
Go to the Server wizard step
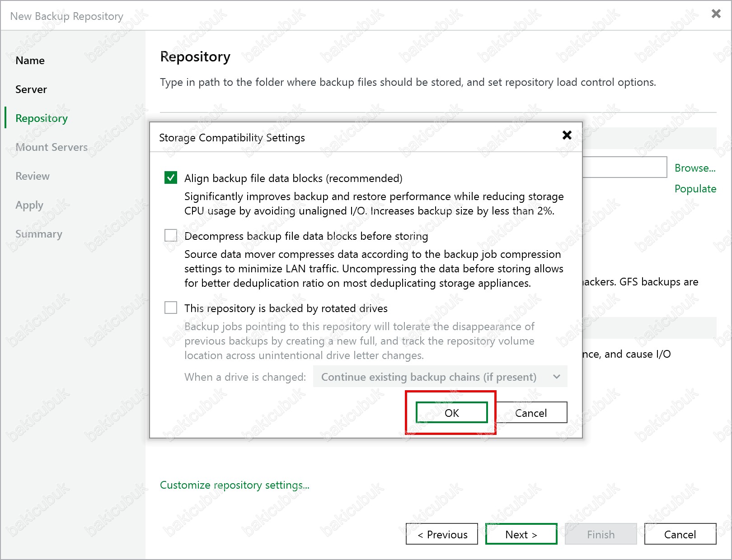31,89
